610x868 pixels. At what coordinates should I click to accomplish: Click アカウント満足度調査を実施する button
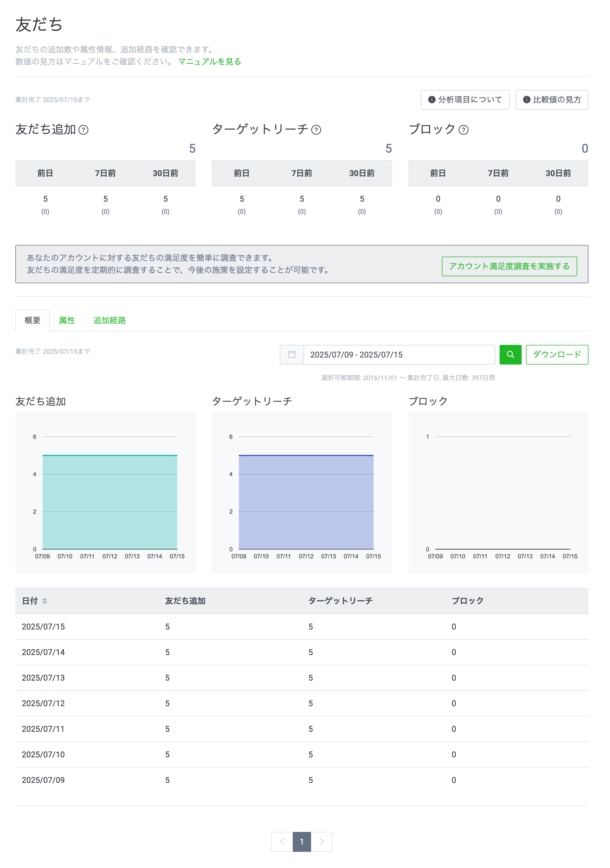(509, 267)
